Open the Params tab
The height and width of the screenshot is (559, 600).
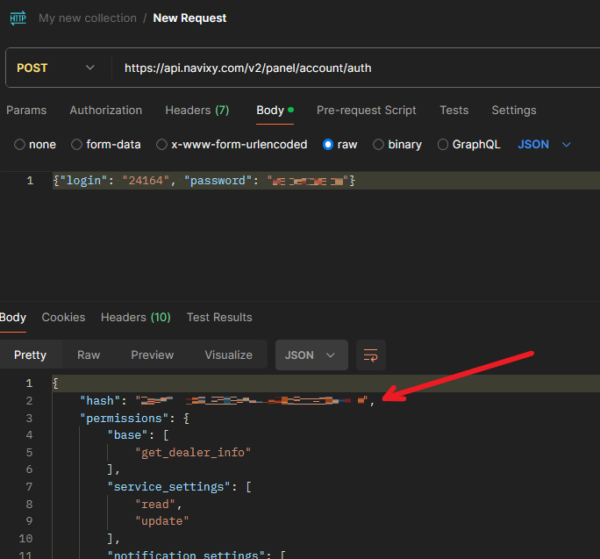tap(26, 110)
